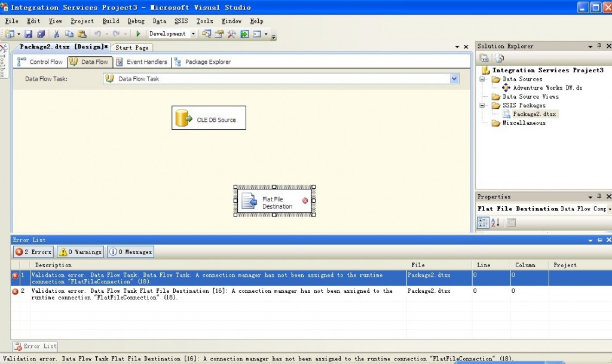Select the OLE DB Source component
Screen dimensions: 612x364
click(x=209, y=118)
